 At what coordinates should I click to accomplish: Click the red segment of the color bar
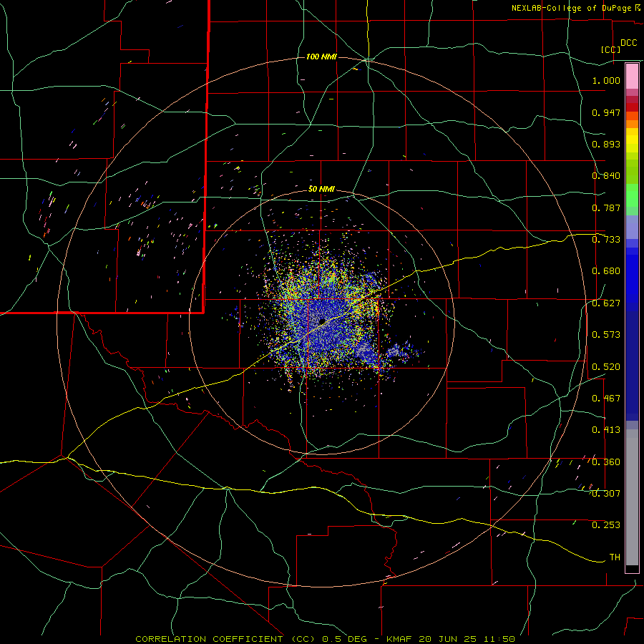point(632,107)
